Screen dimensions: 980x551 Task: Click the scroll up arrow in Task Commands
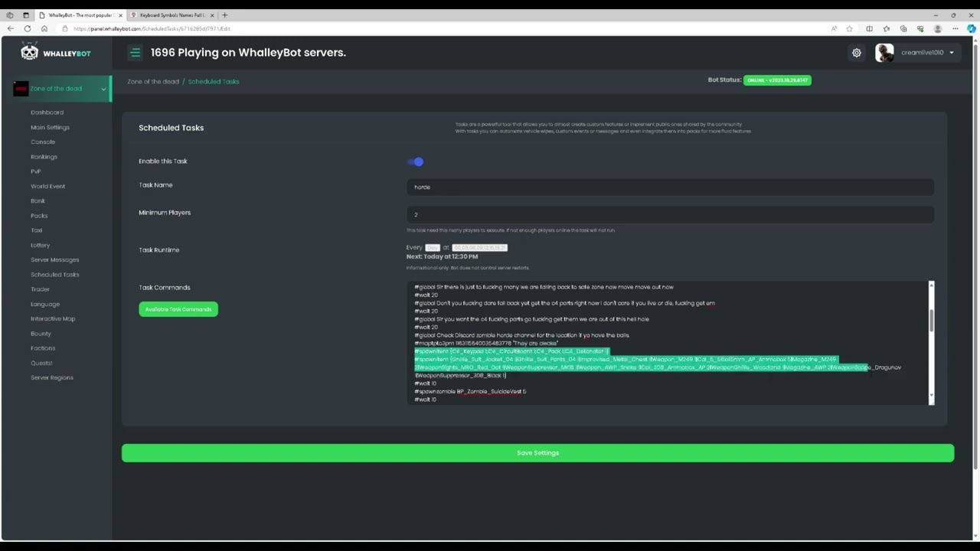point(931,285)
